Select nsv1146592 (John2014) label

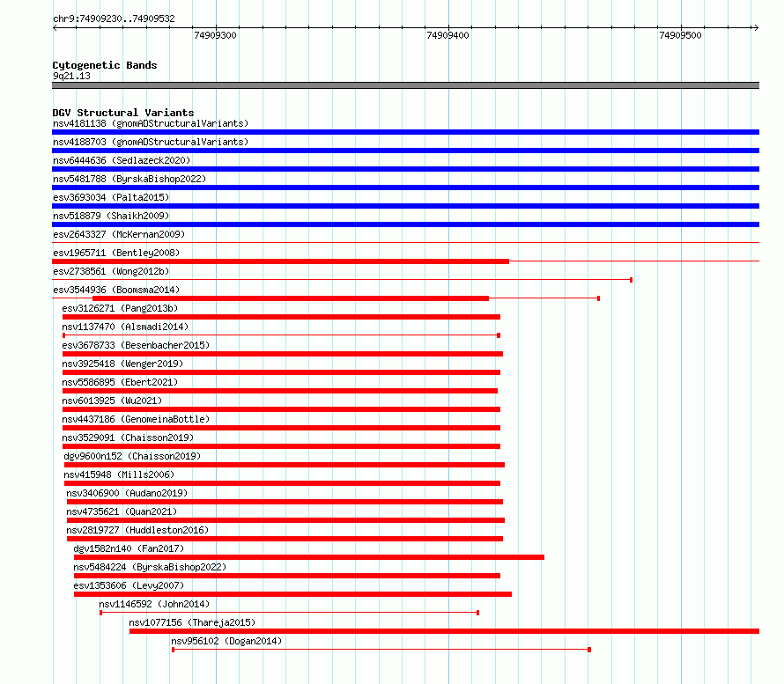(154, 604)
